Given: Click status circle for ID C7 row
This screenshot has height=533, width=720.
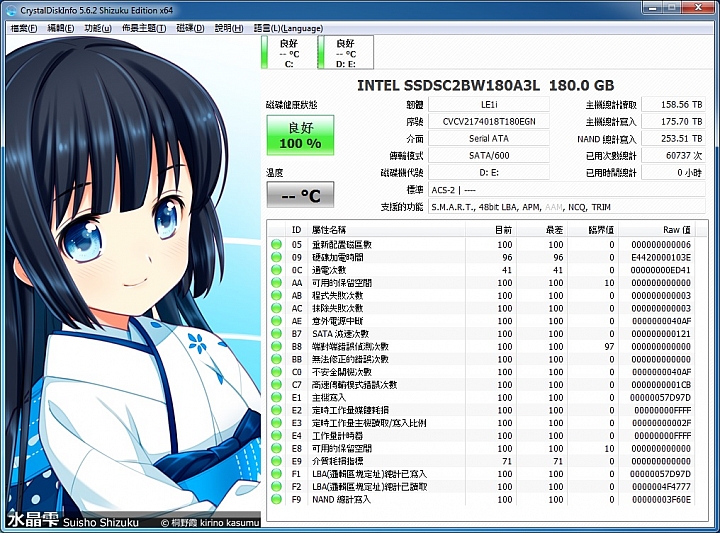Looking at the screenshot, I should click(x=276, y=384).
